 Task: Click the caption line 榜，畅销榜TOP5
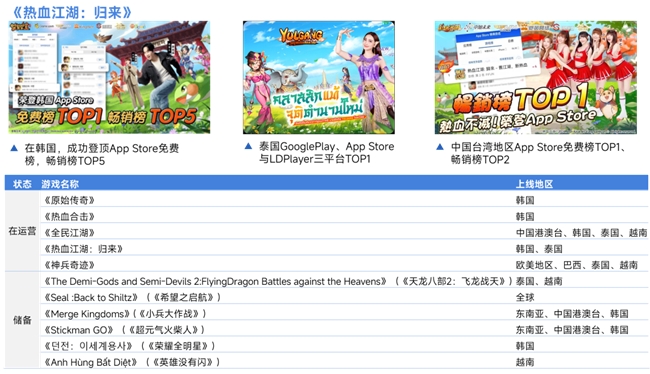(x=65, y=161)
